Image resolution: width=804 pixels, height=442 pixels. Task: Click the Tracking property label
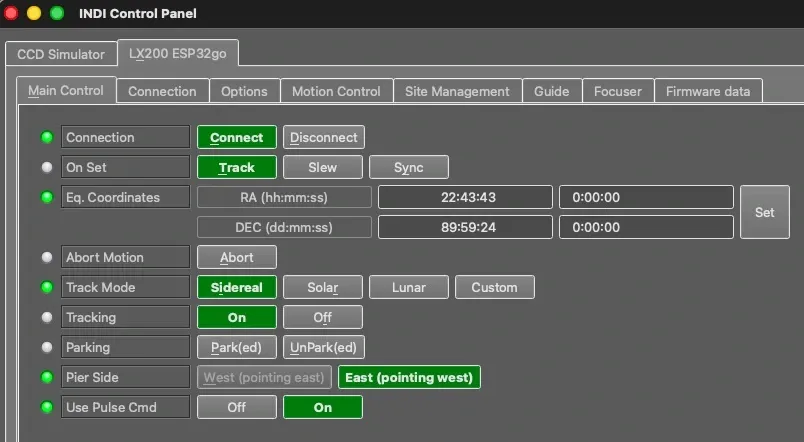[x=126, y=317]
